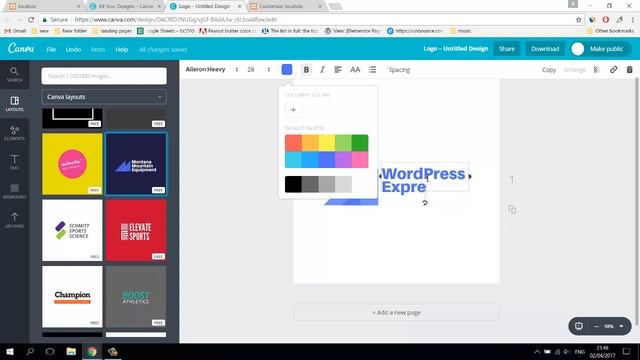640x360 pixels.
Task: Pick the dark gray color swatch
Action: (x=310, y=184)
